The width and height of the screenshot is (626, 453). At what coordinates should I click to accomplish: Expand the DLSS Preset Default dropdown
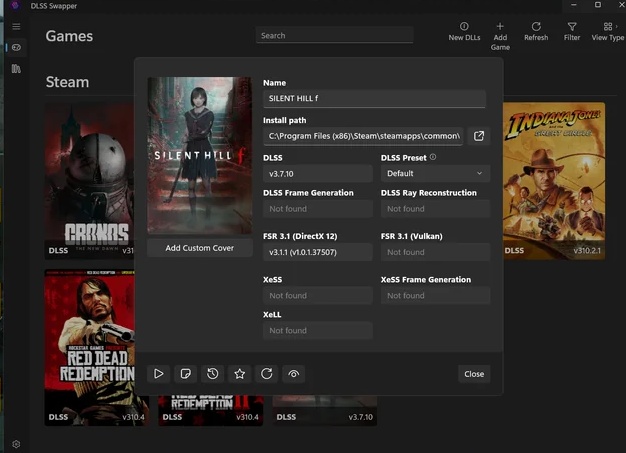[x=435, y=174]
